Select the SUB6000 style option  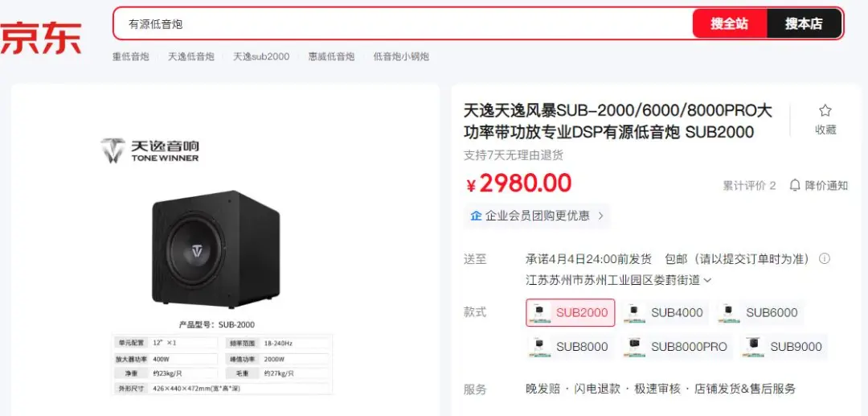point(760,312)
